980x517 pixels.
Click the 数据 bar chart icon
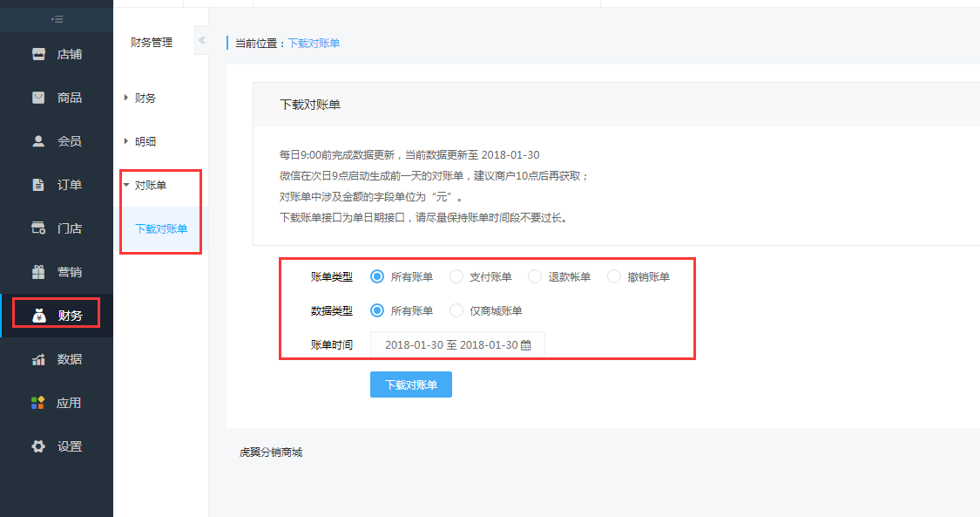(38, 359)
